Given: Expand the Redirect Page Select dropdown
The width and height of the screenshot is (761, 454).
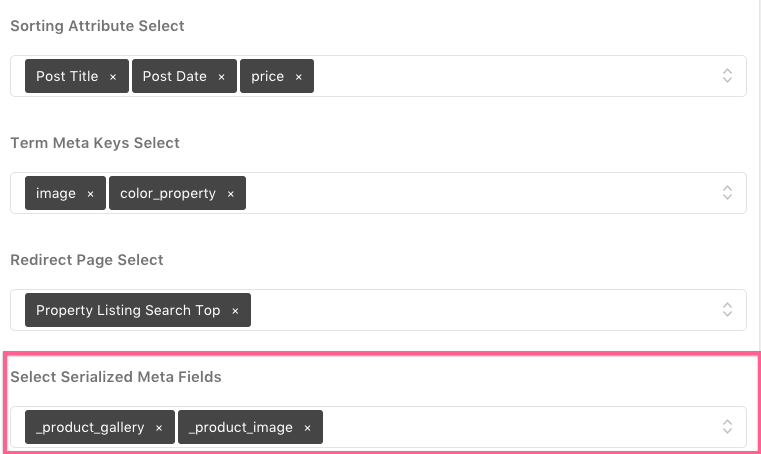Looking at the screenshot, I should pyautogui.click(x=728, y=310).
